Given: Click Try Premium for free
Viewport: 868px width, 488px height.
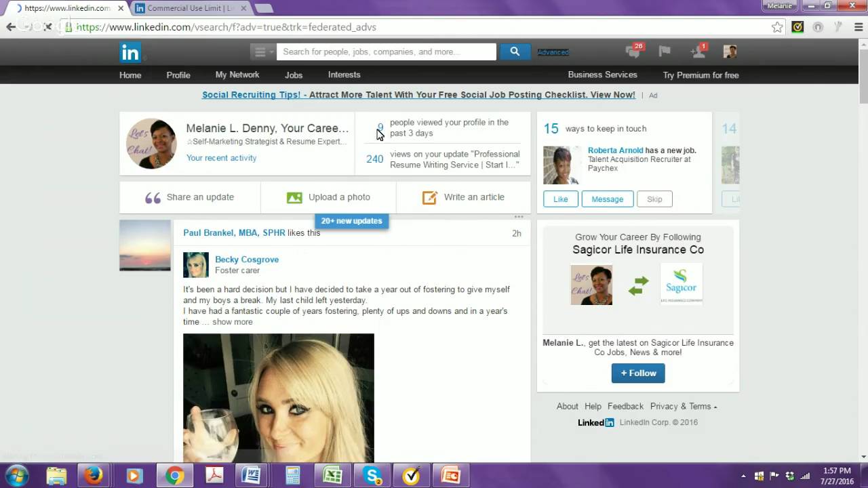Looking at the screenshot, I should tap(701, 75).
